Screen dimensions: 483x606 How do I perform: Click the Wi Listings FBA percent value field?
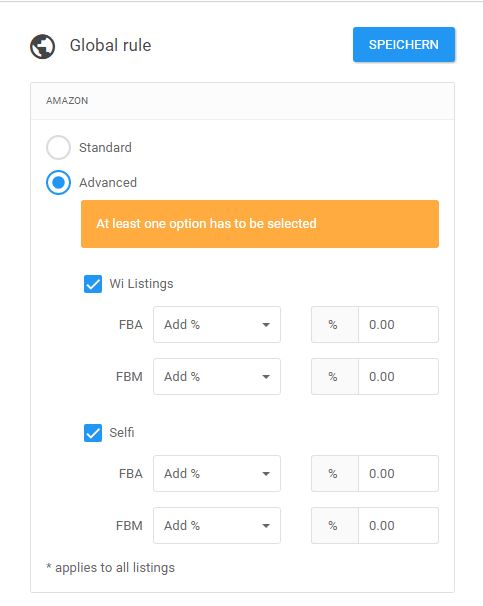click(398, 325)
